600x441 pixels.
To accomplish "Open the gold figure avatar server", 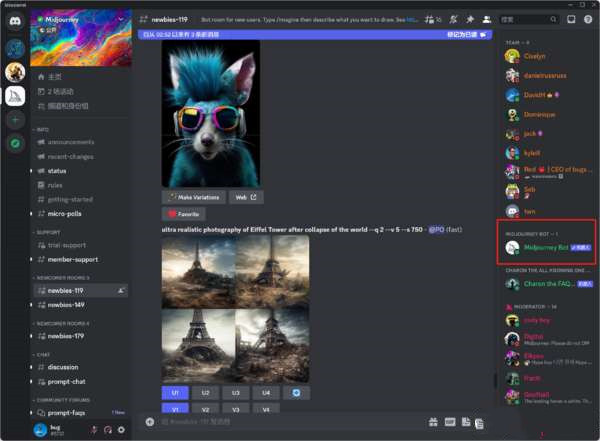I will pos(15,72).
